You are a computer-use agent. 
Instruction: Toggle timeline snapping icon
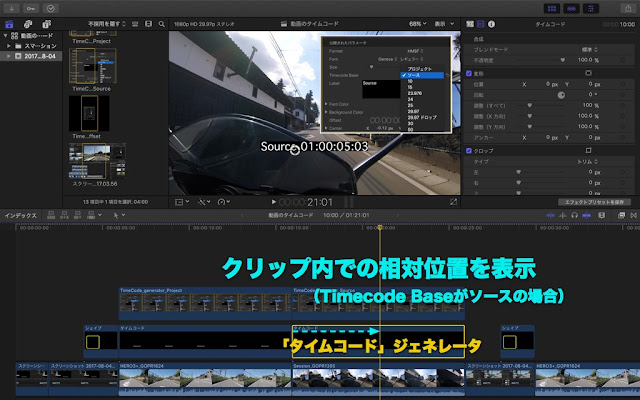[x=587, y=215]
